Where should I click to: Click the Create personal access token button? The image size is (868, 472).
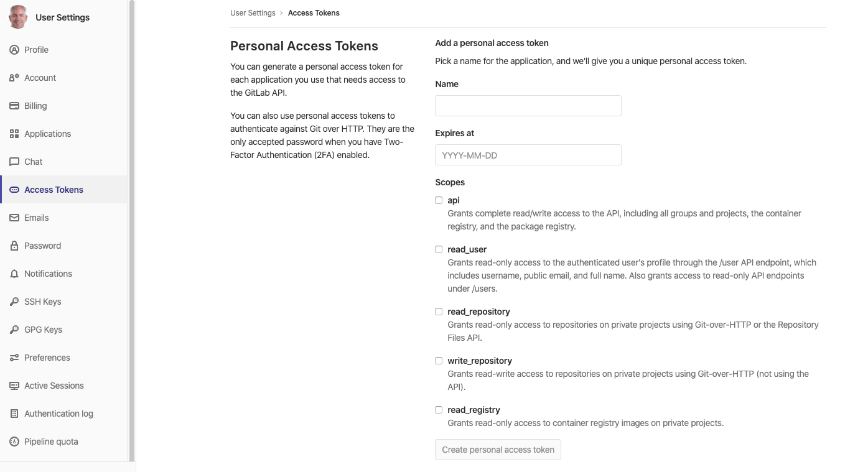pyautogui.click(x=498, y=449)
